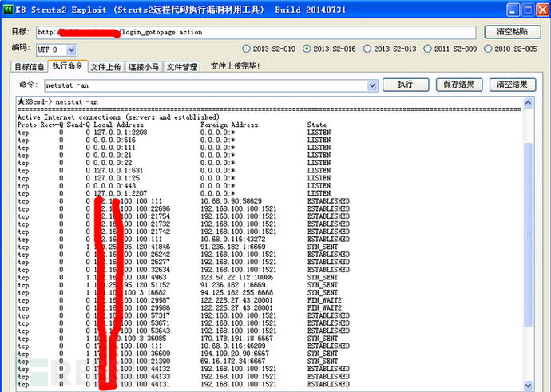The height and width of the screenshot is (392, 551).
Task: Click the 清空粘贴 button
Action: point(513,32)
